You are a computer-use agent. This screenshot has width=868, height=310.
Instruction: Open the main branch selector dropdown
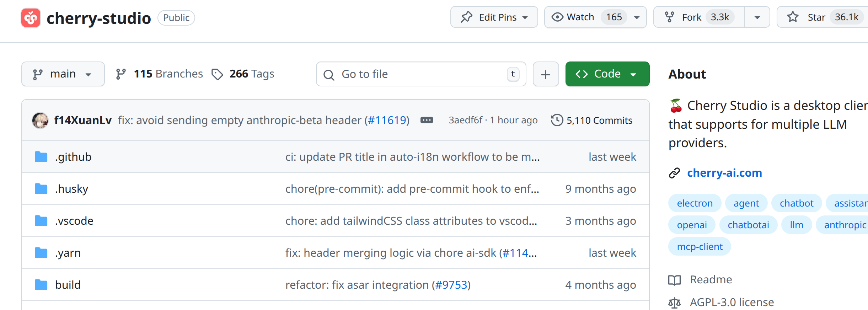[63, 74]
